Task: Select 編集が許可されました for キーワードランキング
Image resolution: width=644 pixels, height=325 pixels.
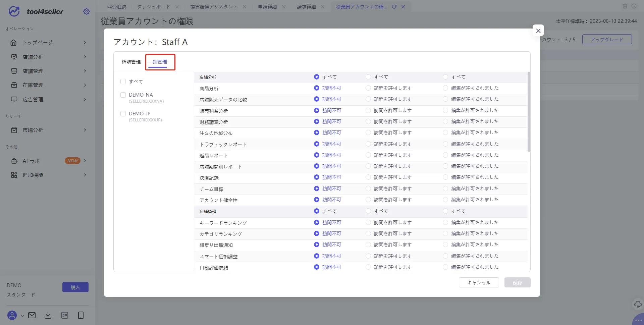Action: [445, 222]
